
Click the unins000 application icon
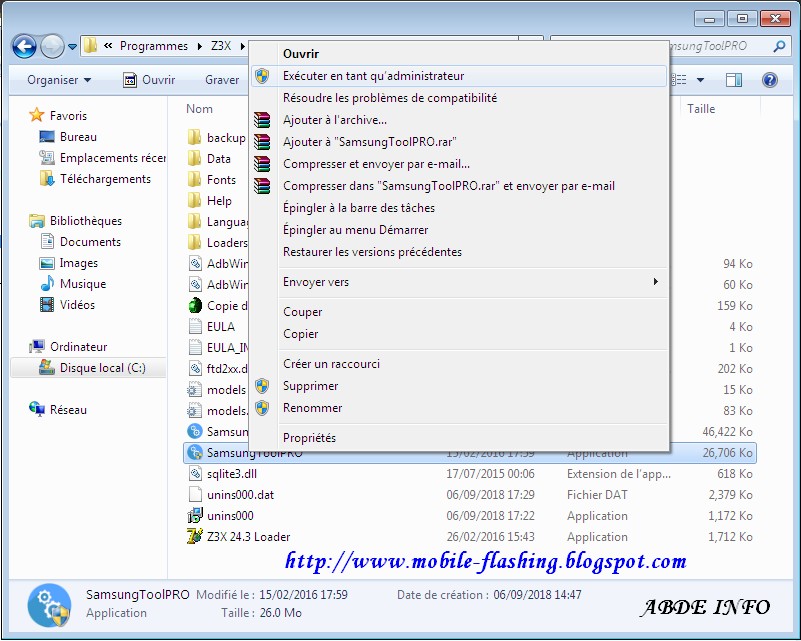tap(195, 515)
